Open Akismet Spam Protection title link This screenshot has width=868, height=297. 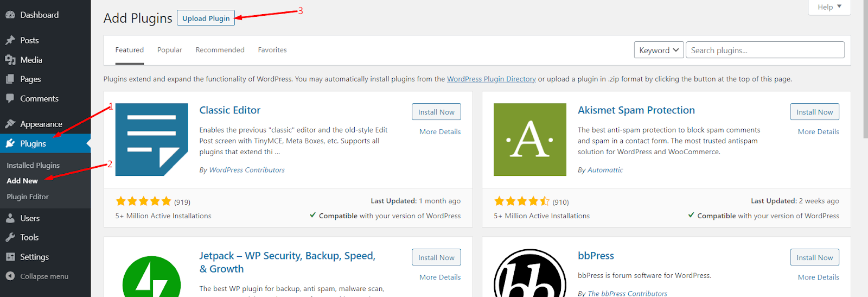pyautogui.click(x=636, y=110)
